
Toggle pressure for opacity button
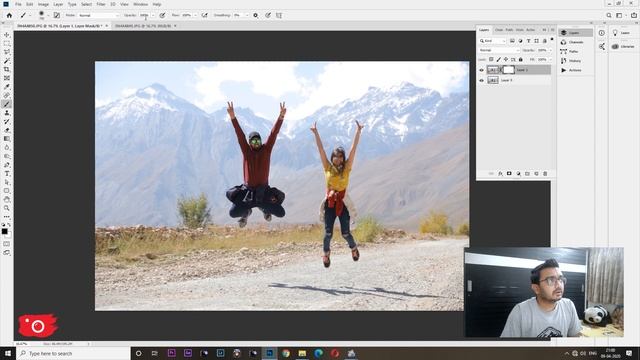click(162, 15)
